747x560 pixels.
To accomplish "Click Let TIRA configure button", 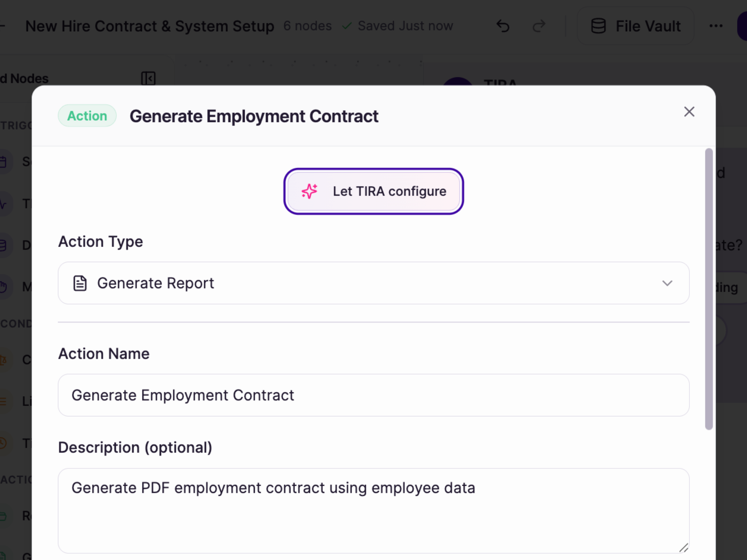I will click(374, 192).
